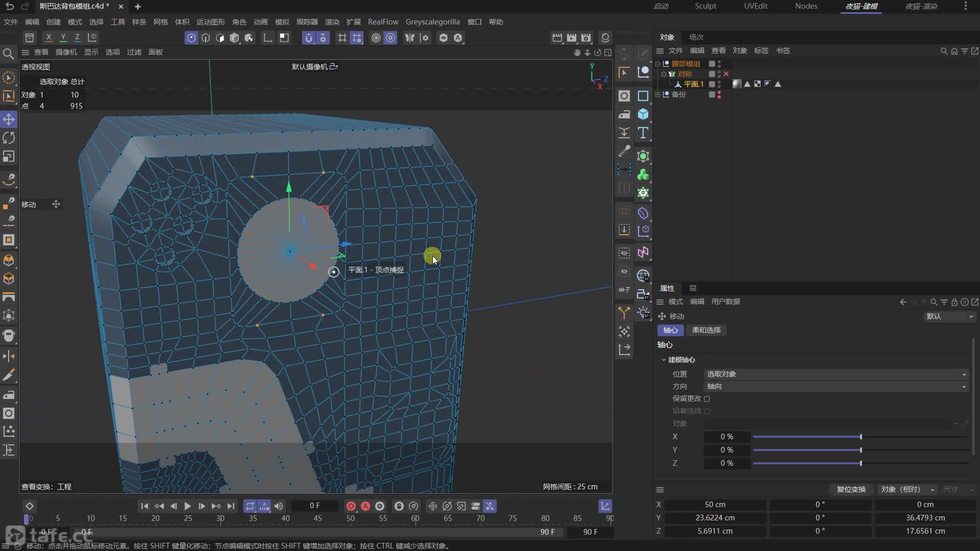The height and width of the screenshot is (551, 980).
Task: Toggle the Y axis lock
Action: tap(63, 37)
